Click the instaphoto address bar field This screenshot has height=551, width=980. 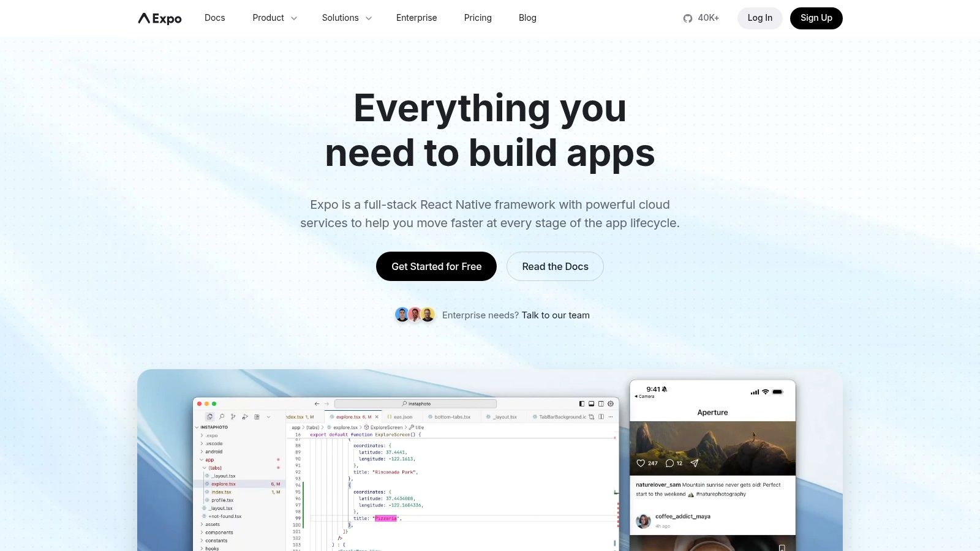(417, 403)
